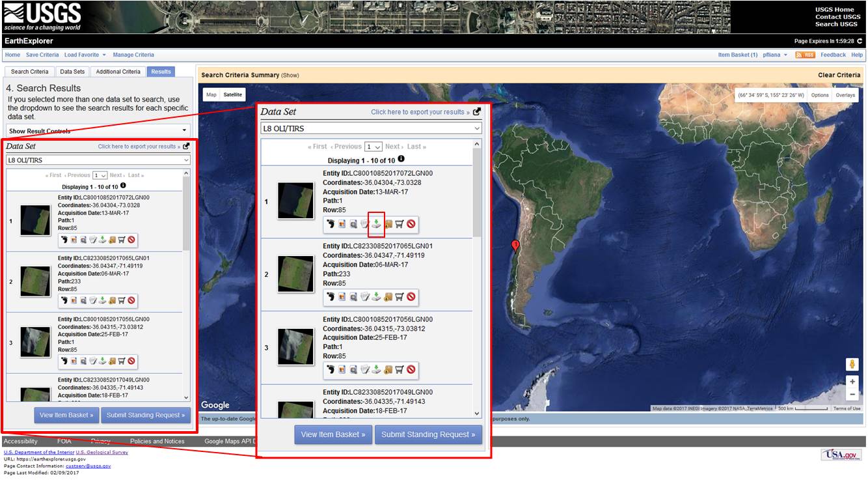The height and width of the screenshot is (480, 868).
Task: Open the Data Sets tab
Action: pyautogui.click(x=72, y=72)
